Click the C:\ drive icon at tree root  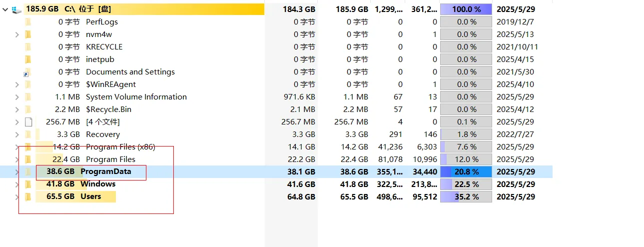click(x=16, y=9)
